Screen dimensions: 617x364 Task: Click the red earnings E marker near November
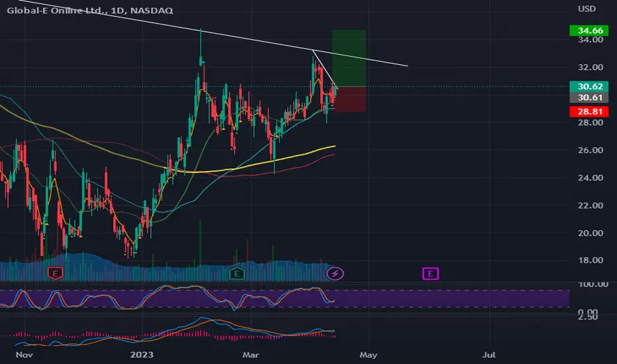(x=55, y=273)
